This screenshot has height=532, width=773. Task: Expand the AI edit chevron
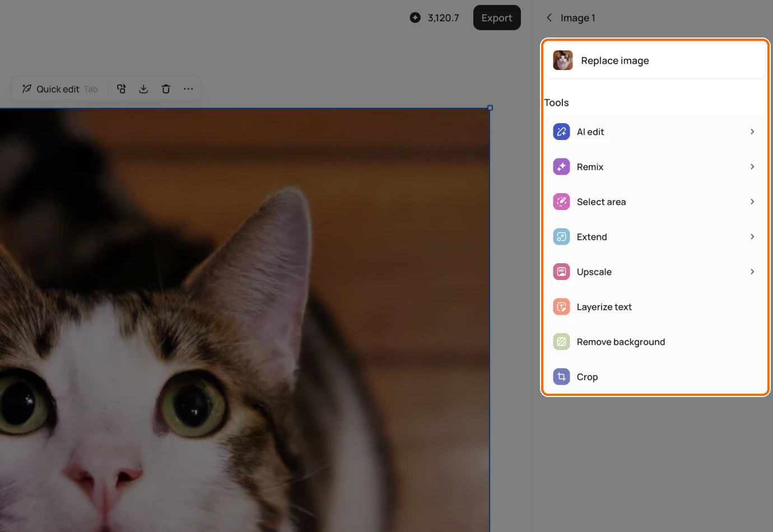point(752,132)
